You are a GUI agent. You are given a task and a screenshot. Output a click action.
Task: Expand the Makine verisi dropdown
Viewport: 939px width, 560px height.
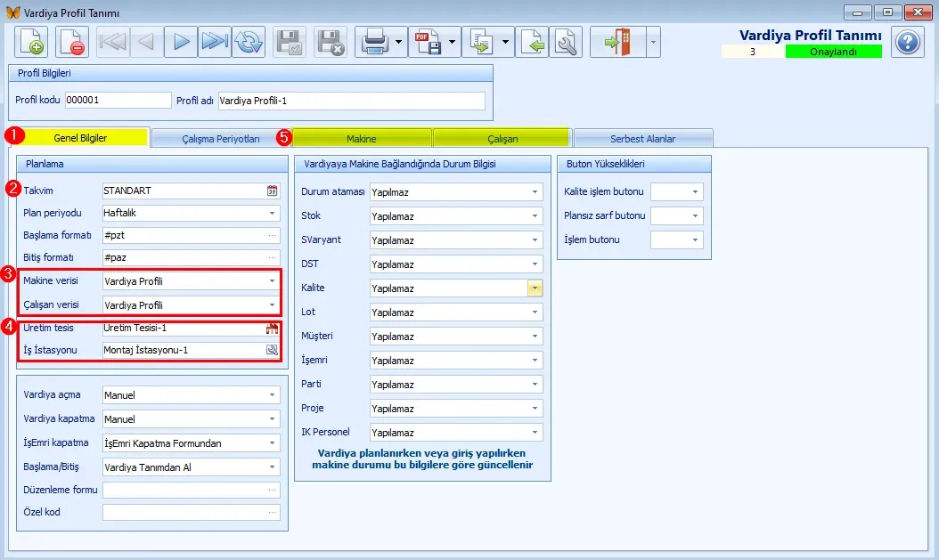pyautogui.click(x=273, y=281)
